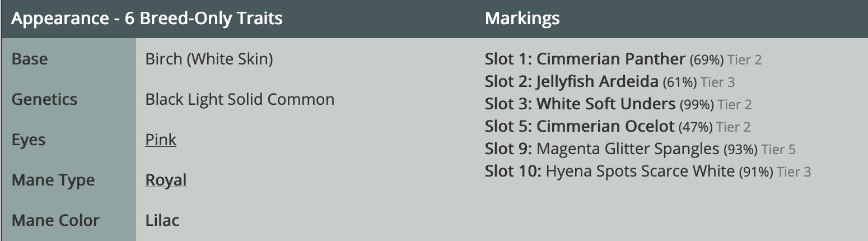The image size is (868, 241).
Task: Click the Mane Color row label
Action: (55, 220)
